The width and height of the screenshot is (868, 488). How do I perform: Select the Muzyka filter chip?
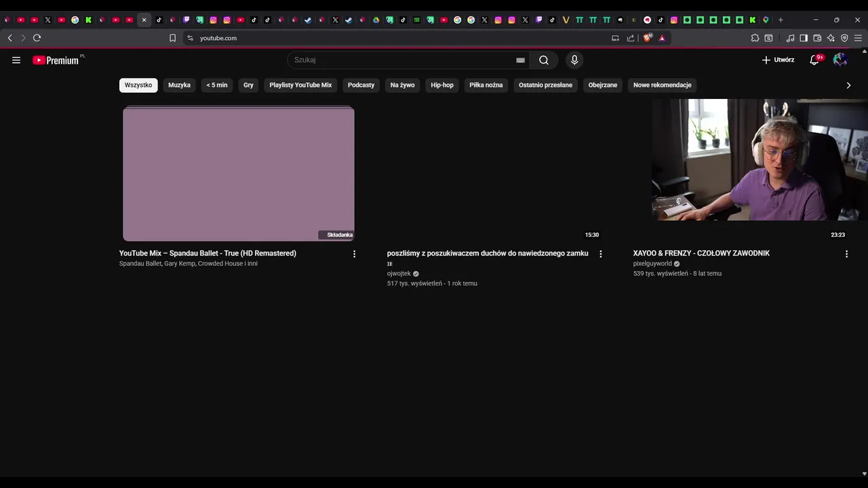coord(179,85)
